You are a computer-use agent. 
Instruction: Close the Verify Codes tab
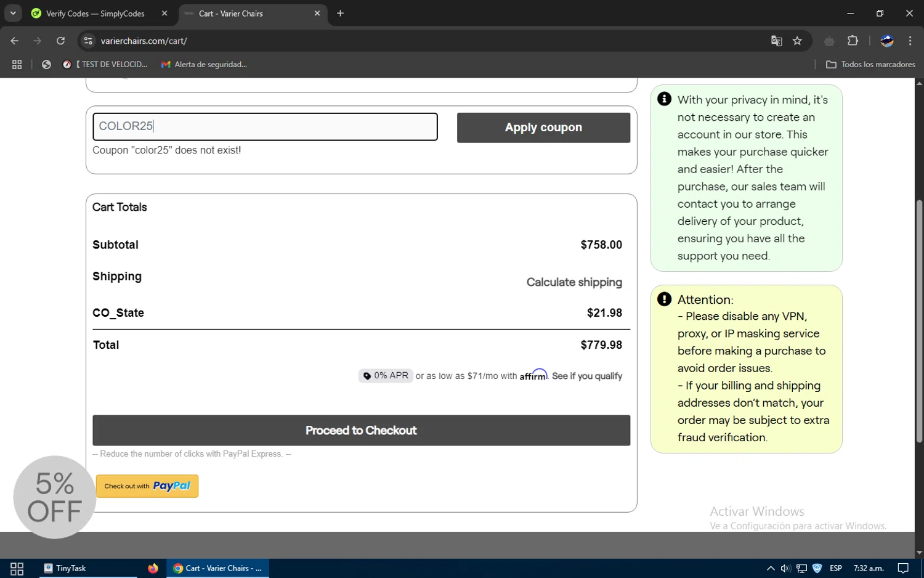pyautogui.click(x=164, y=13)
